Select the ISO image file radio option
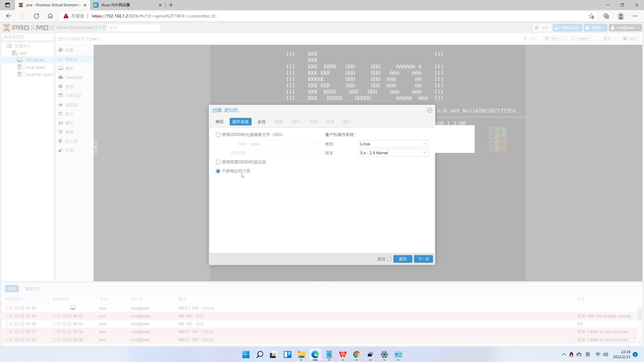644x362 pixels. tap(218, 135)
